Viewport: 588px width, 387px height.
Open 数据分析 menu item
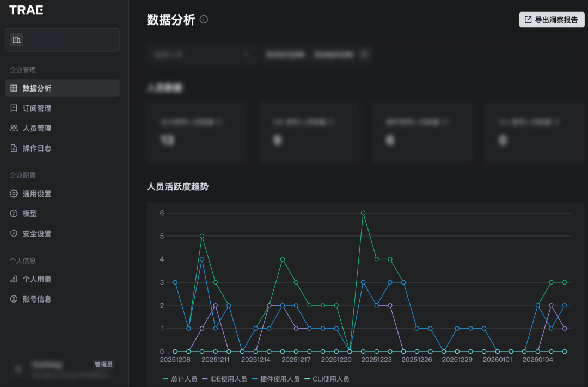[x=62, y=88]
